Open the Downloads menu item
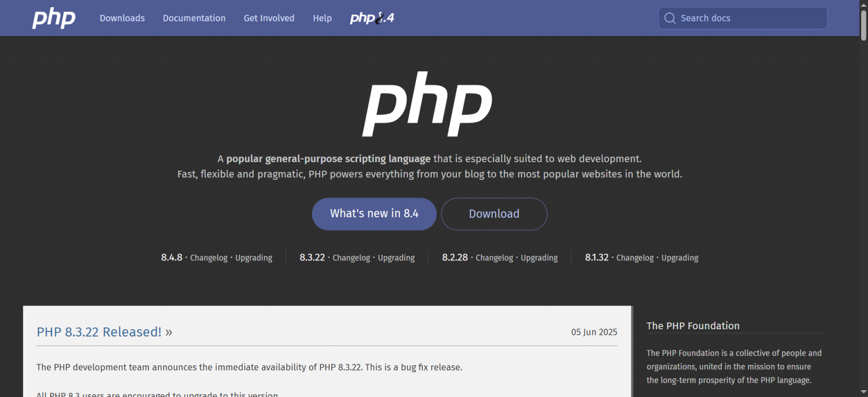 (x=122, y=18)
